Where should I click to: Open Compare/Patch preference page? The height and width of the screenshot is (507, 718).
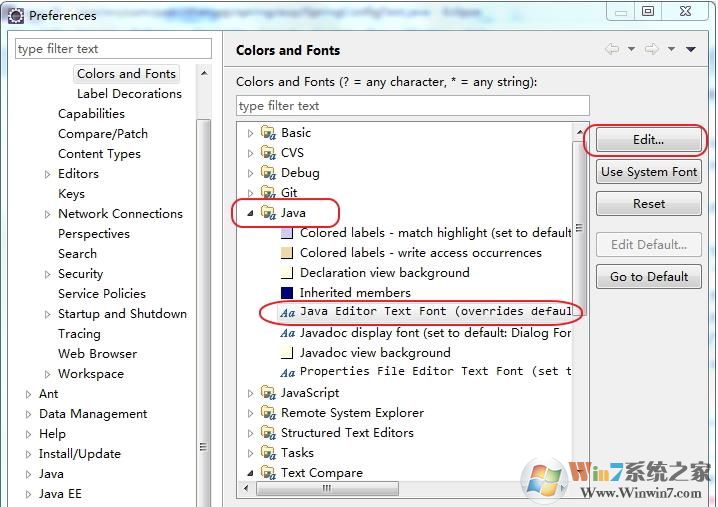tap(103, 134)
